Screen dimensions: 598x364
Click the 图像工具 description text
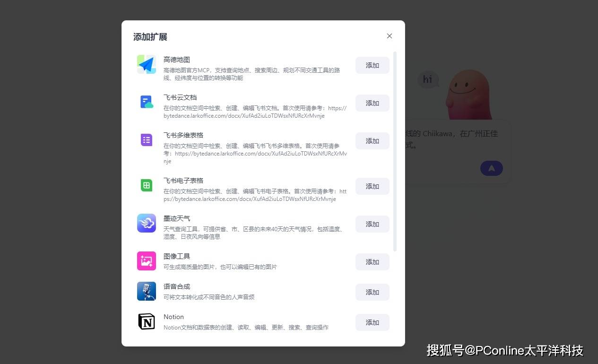(220, 267)
